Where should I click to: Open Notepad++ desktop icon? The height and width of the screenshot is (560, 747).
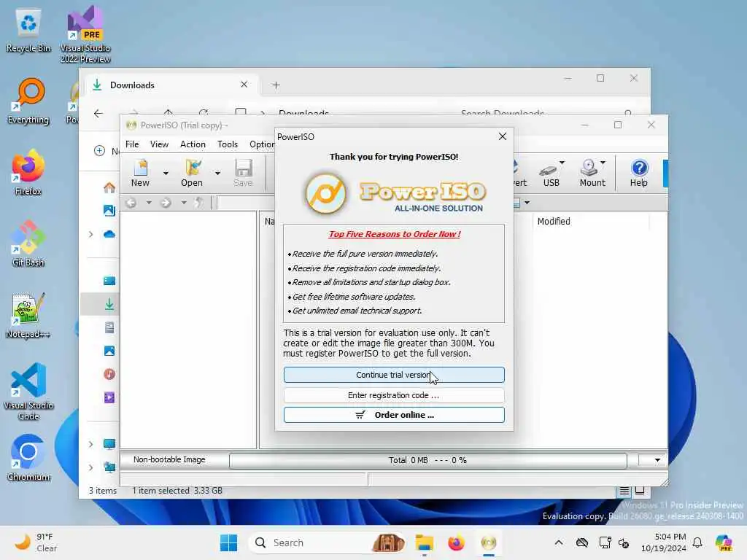coord(28,315)
